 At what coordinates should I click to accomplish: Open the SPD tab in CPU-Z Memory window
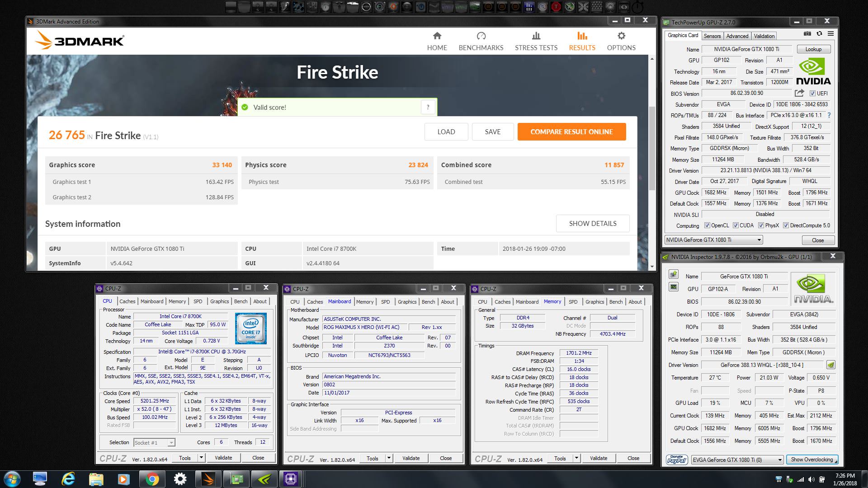(x=573, y=302)
